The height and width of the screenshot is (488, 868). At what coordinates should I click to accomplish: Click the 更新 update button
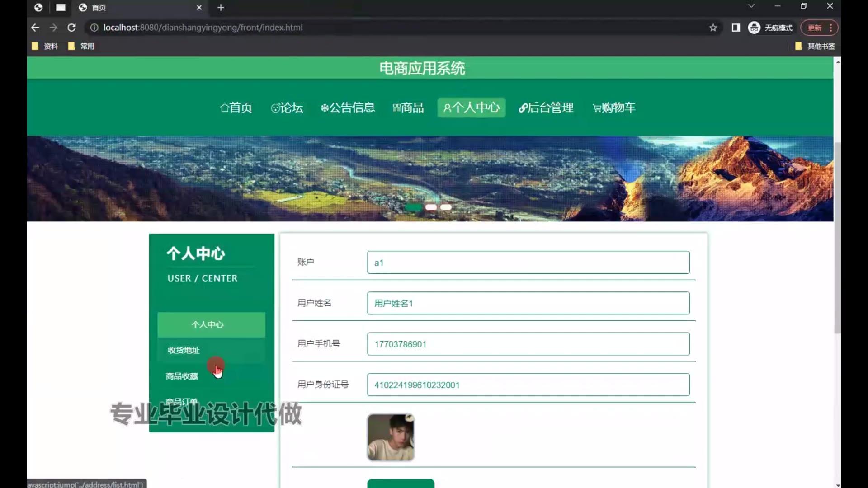pos(815,28)
